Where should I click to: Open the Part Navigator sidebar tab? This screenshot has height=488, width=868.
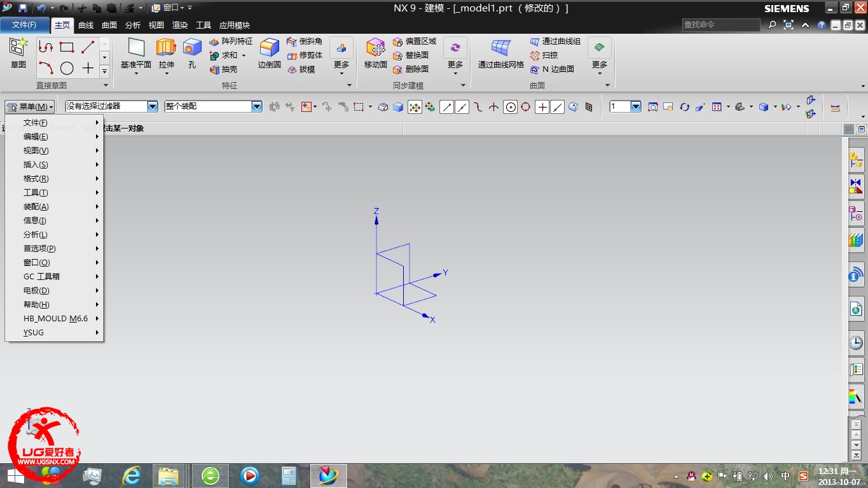(x=856, y=214)
